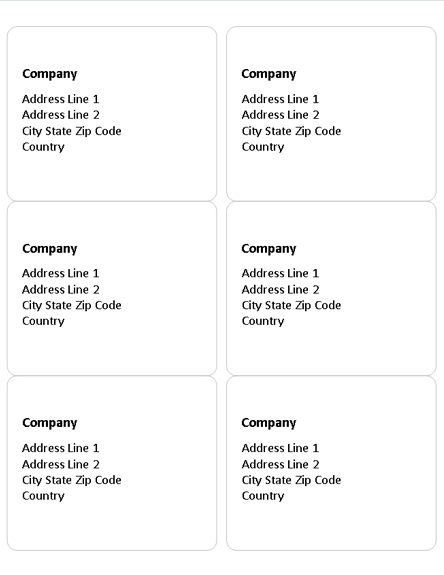This screenshot has width=444, height=575.
Task: Click Address Line 2 in lower-left label
Action: tap(60, 465)
